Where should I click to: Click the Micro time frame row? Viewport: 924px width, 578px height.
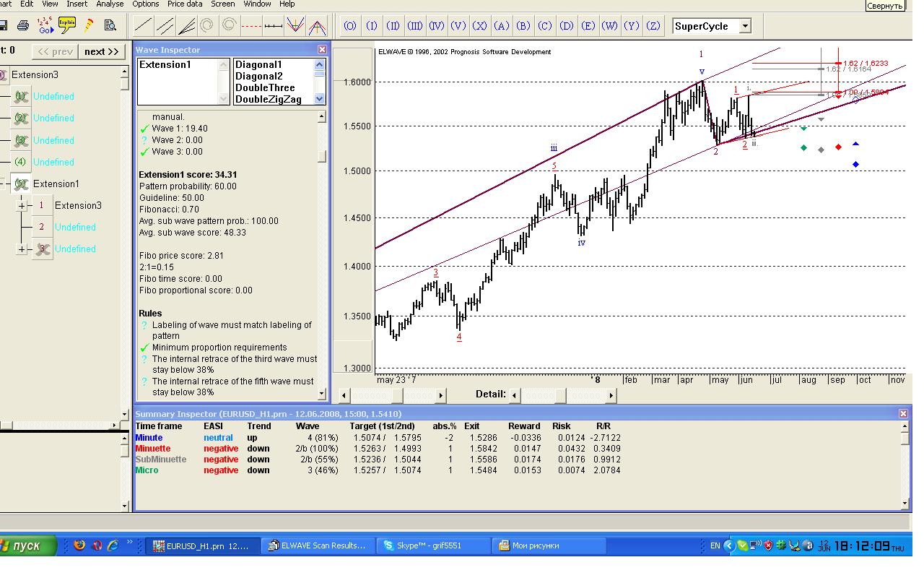pos(379,470)
